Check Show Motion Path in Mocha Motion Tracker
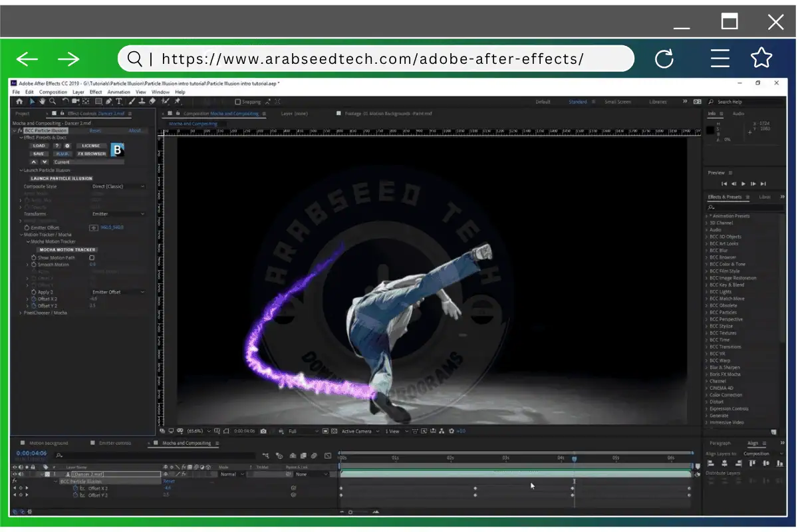This screenshot has width=798, height=532. click(x=92, y=258)
